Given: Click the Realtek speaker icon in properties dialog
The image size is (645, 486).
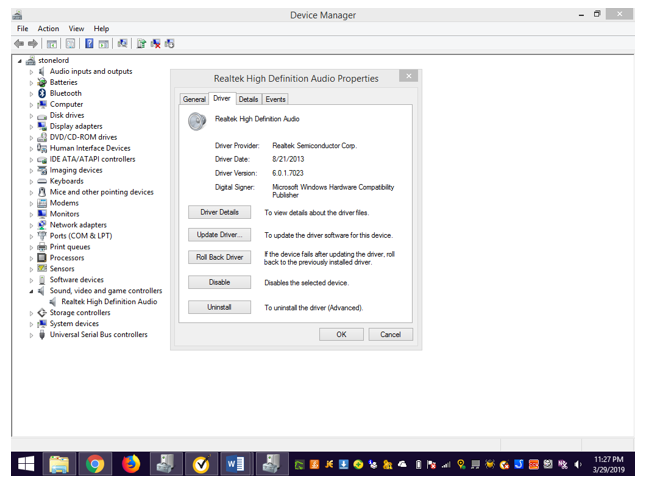Looking at the screenshot, I should [197, 122].
